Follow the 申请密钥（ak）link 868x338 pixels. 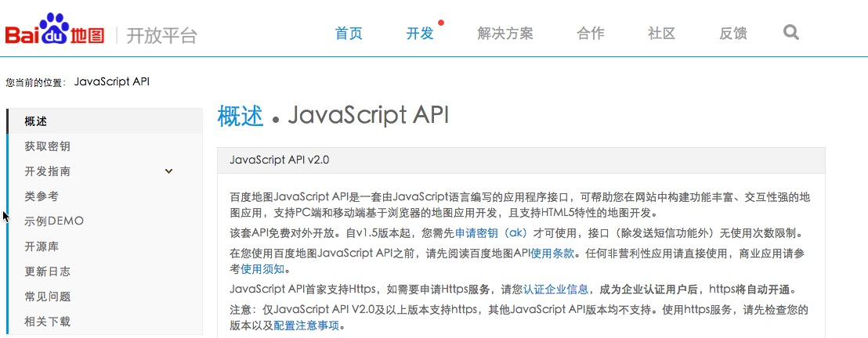pos(491,233)
